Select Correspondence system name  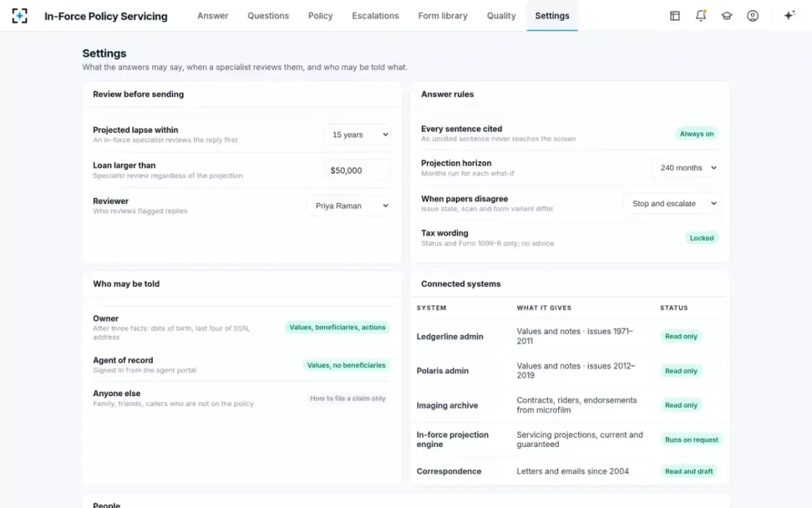[449, 471]
